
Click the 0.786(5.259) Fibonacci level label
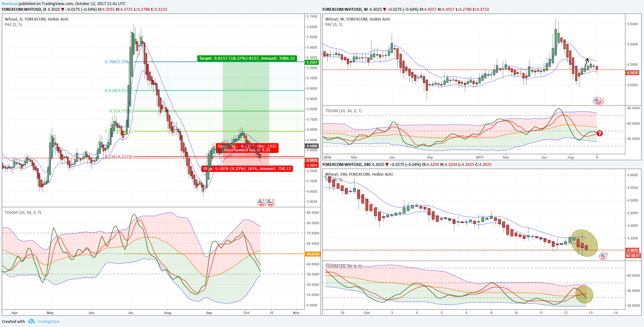tap(117, 62)
